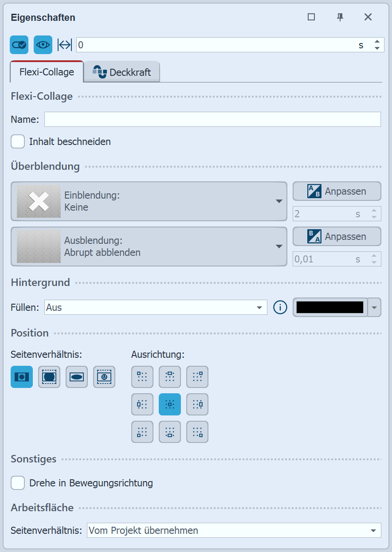Viewport: 392px width, 552px height.
Task: Select the Flexi-Collage tab
Action: [46, 71]
